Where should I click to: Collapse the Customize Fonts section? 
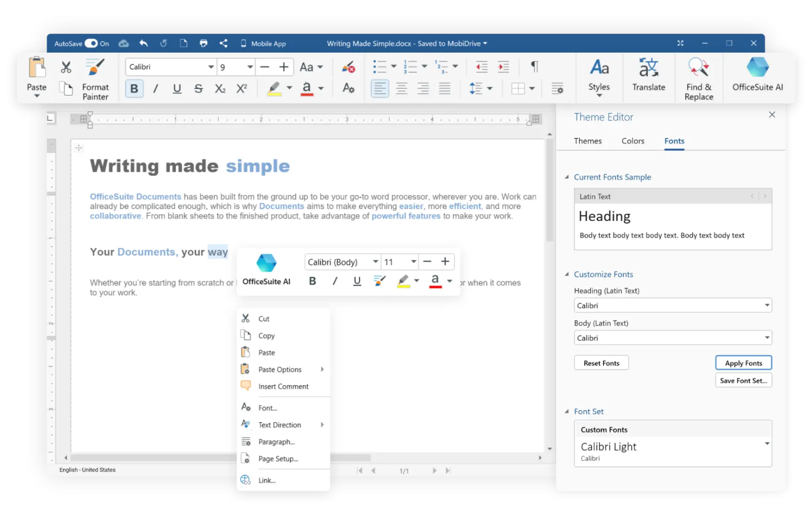point(567,275)
